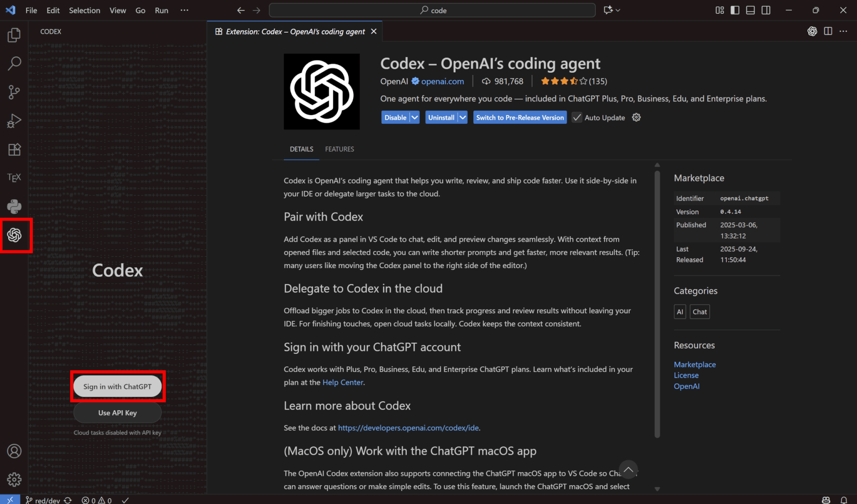Toggle the Auto Update checkbox
857x504 pixels.
click(577, 118)
